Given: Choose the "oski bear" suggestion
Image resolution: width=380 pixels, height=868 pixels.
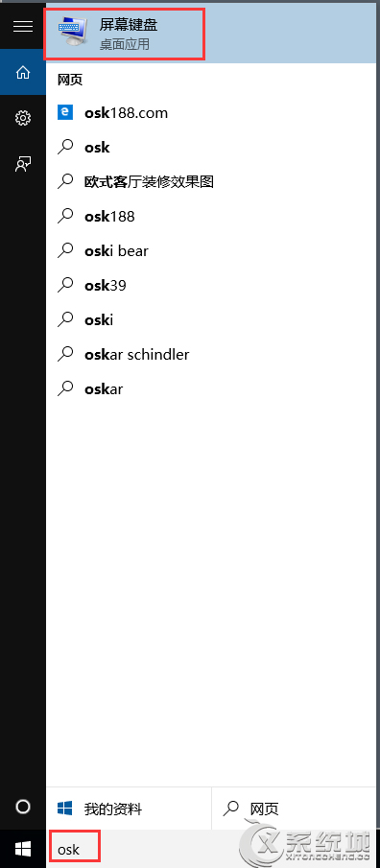Looking at the screenshot, I should [x=212, y=250].
